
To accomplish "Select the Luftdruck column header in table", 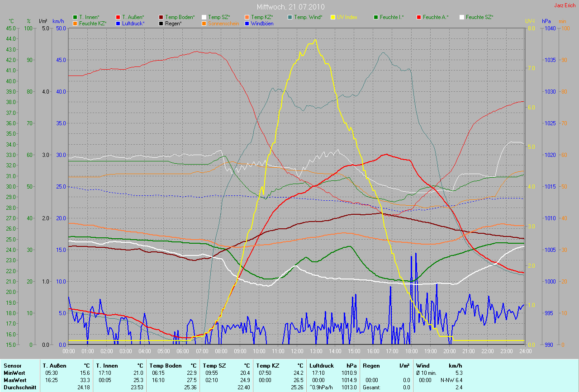I will coord(322,365).
